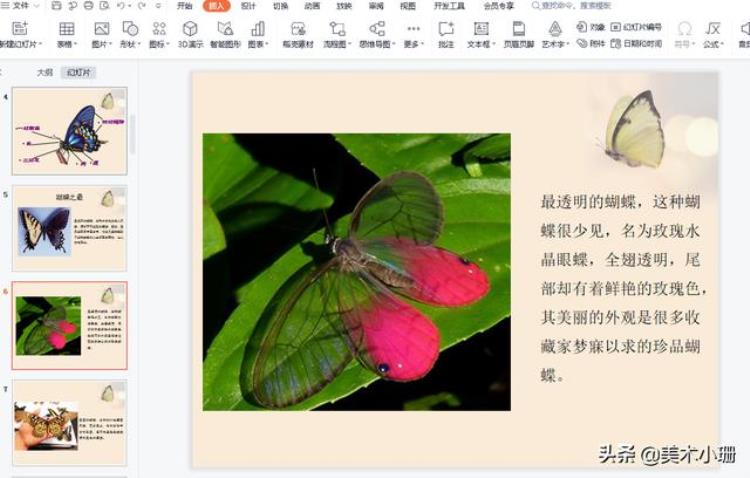Open 智能图形 (Smart Graphics) tool

(225, 28)
